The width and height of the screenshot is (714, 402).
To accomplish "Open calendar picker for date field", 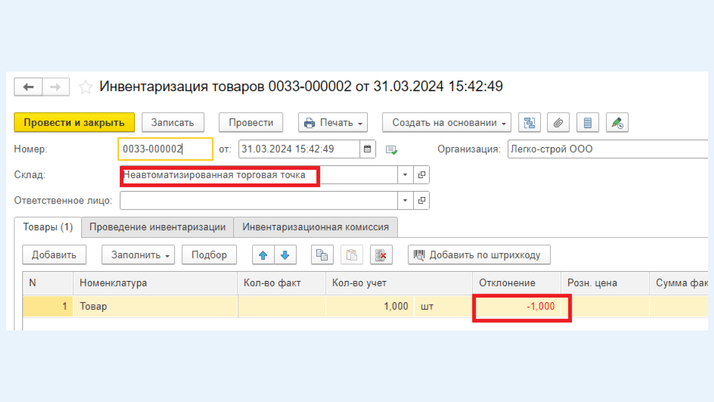I will pyautogui.click(x=367, y=149).
